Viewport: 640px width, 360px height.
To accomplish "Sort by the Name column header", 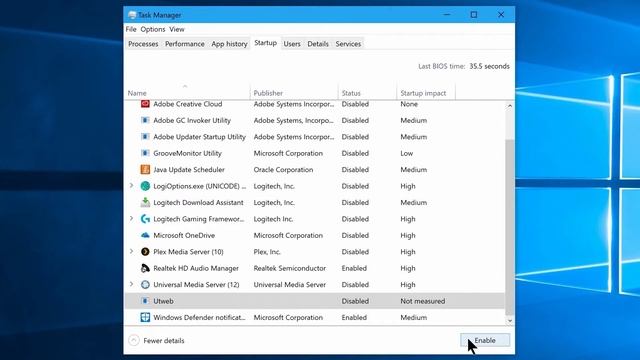I will click(x=187, y=93).
